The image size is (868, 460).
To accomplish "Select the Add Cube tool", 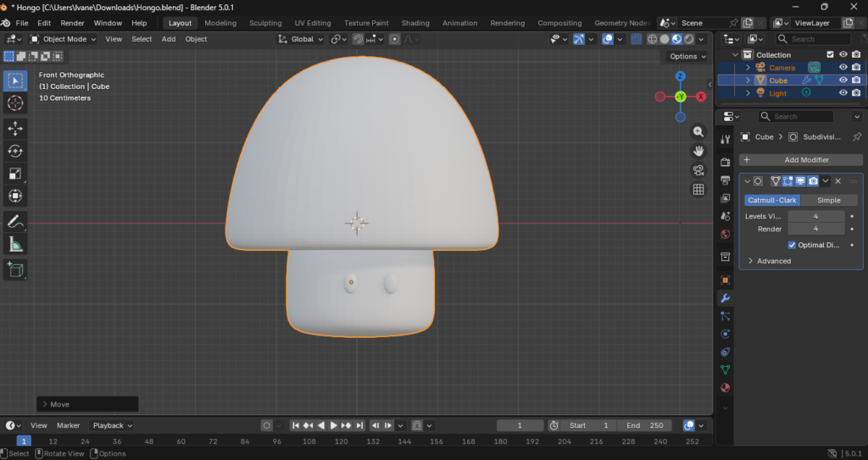I will 15,269.
